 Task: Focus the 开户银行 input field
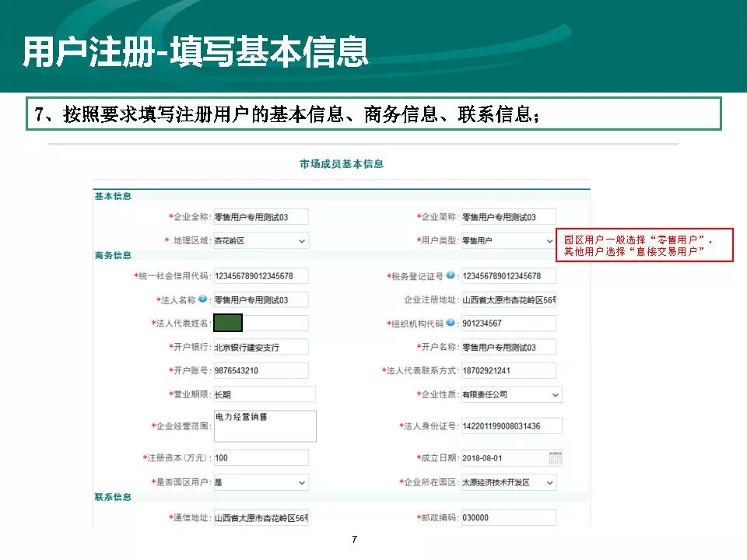click(x=260, y=347)
